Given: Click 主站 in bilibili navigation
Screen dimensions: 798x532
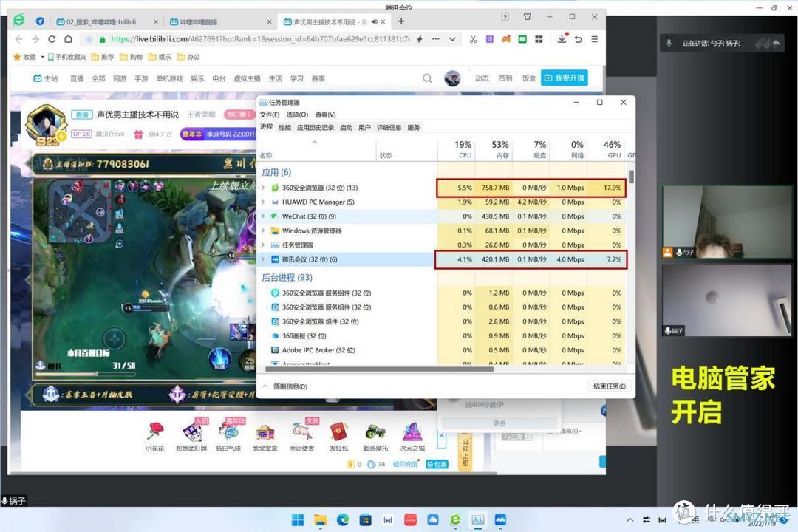Looking at the screenshot, I should [x=45, y=78].
